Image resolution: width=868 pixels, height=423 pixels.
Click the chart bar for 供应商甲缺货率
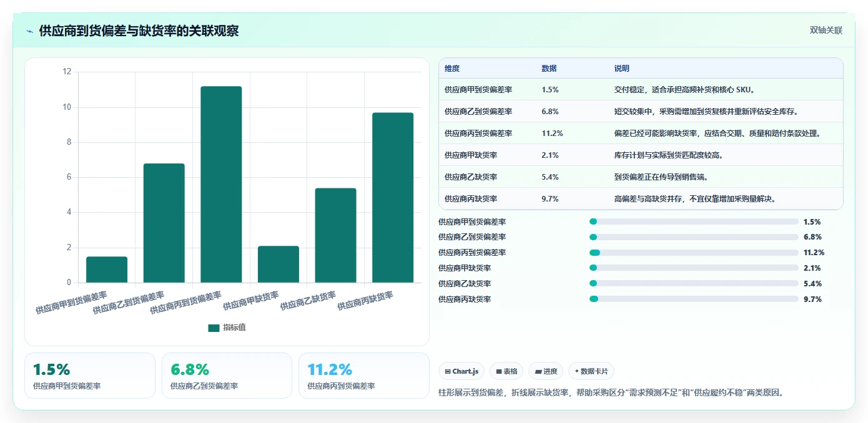(x=279, y=264)
